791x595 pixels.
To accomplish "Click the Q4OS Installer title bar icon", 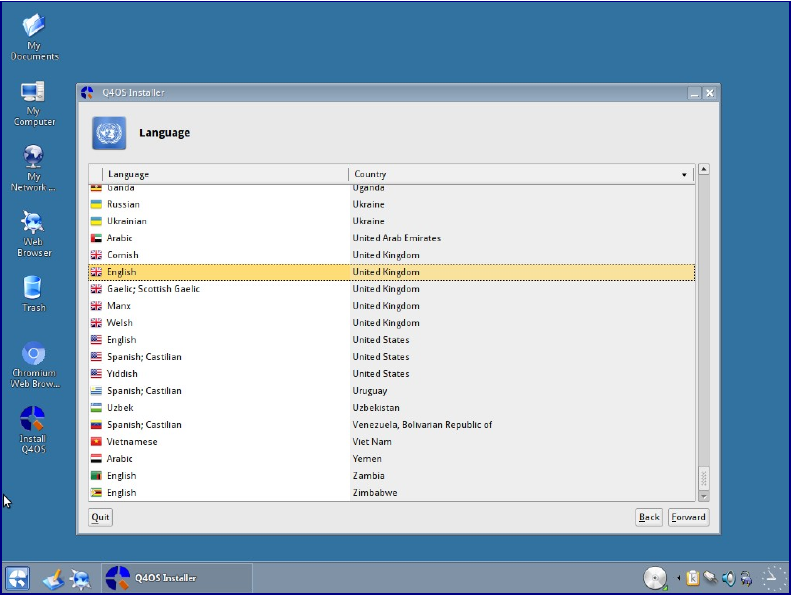I will click(x=87, y=92).
